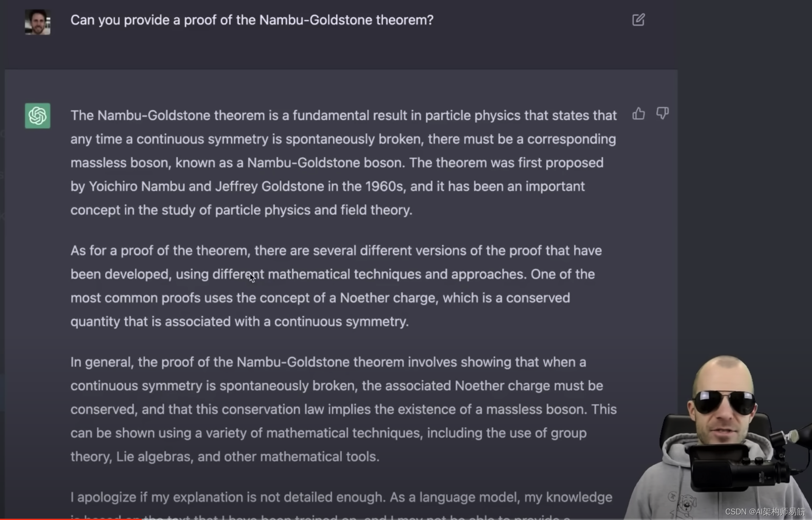Click the Nambu-Goldstone proof question text
This screenshot has width=812, height=520.
tap(252, 20)
